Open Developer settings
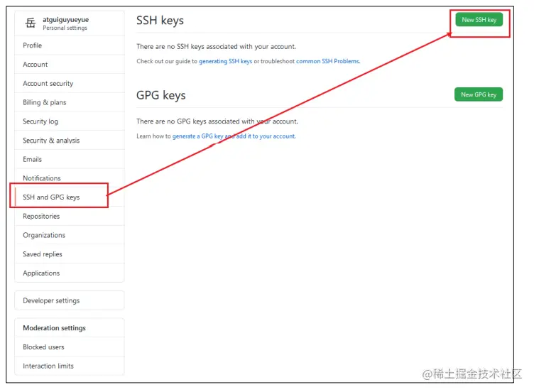The height and width of the screenshot is (392, 534). 69,300
